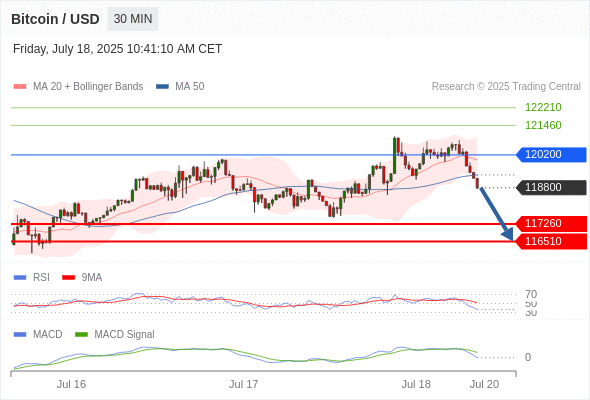The width and height of the screenshot is (590, 400).
Task: Click the MA 50 legend swatch
Action: [x=162, y=87]
